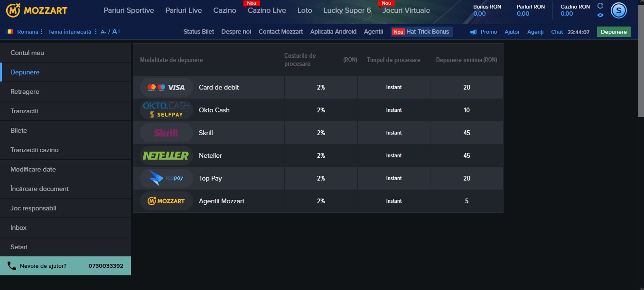Click the Mozzart logo in the header

pyautogui.click(x=36, y=10)
